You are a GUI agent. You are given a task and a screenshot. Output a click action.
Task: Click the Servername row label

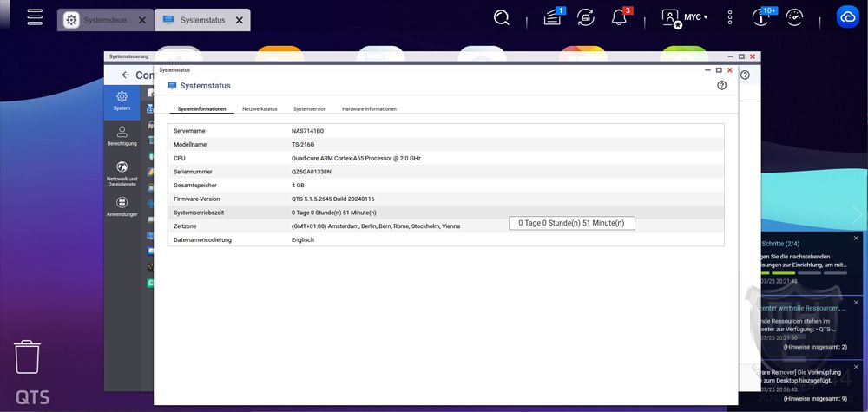[189, 131]
